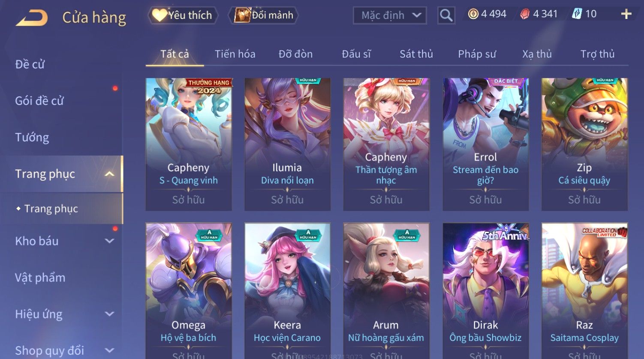Viewport: 644px width, 359px height.
Task: Tap the blue coupon ticket icon
Action: coord(577,14)
